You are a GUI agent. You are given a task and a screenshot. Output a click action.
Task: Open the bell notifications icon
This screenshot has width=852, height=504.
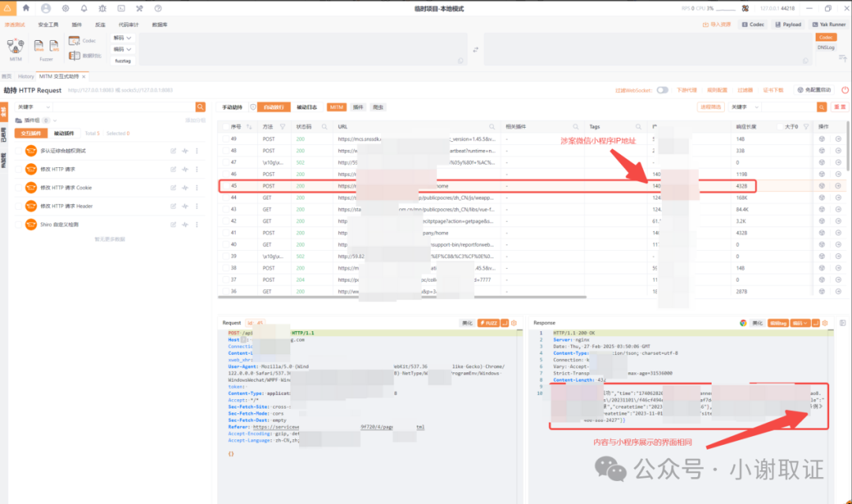(84, 8)
